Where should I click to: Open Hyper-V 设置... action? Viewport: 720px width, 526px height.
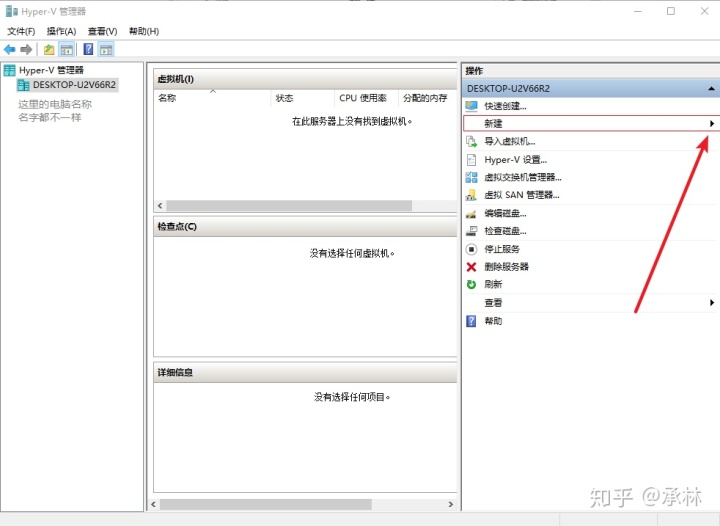point(515,160)
